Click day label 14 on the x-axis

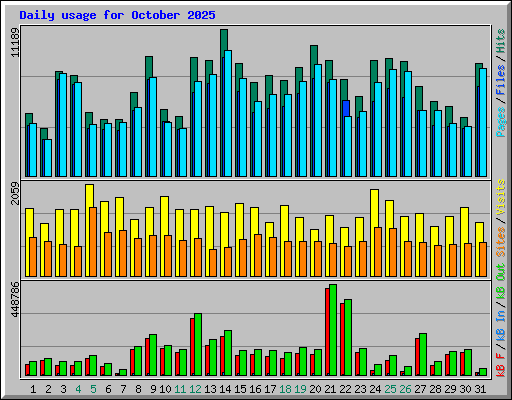pos(225,389)
